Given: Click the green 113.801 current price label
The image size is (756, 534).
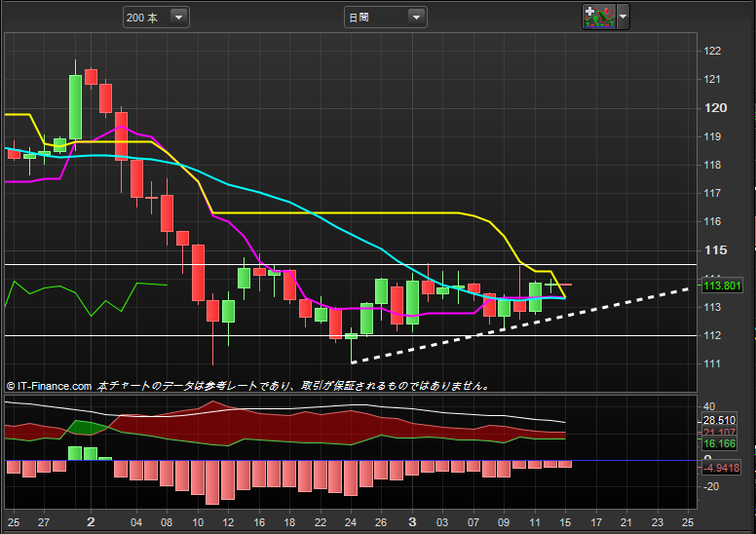Looking at the screenshot, I should coord(722,286).
